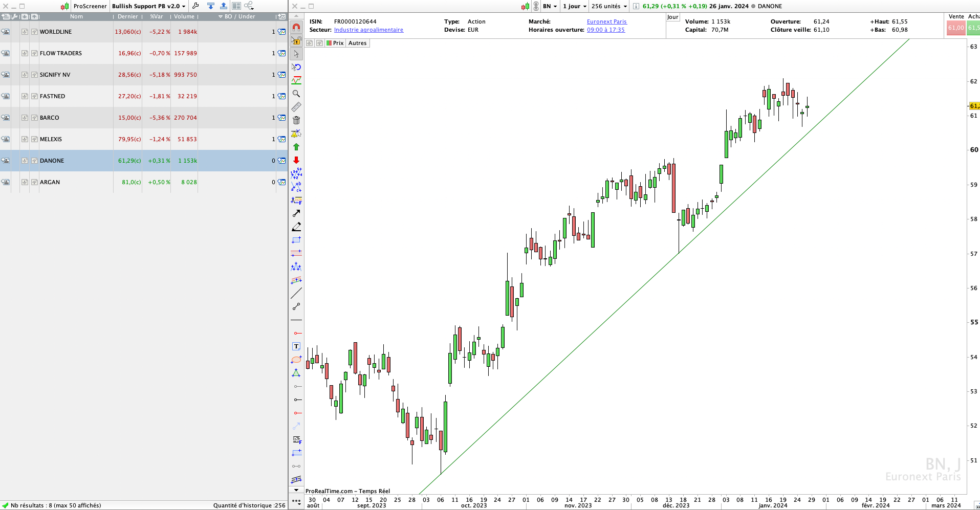Click the blue upload export icon
The image size is (980, 510).
click(224, 6)
